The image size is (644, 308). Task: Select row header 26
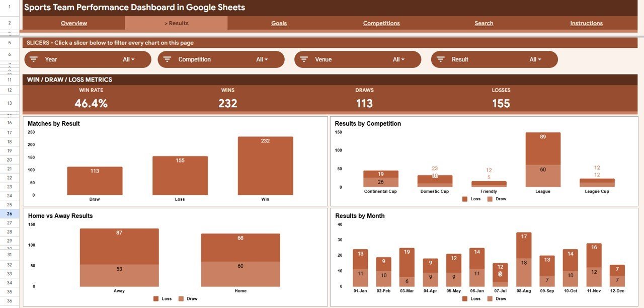10,213
